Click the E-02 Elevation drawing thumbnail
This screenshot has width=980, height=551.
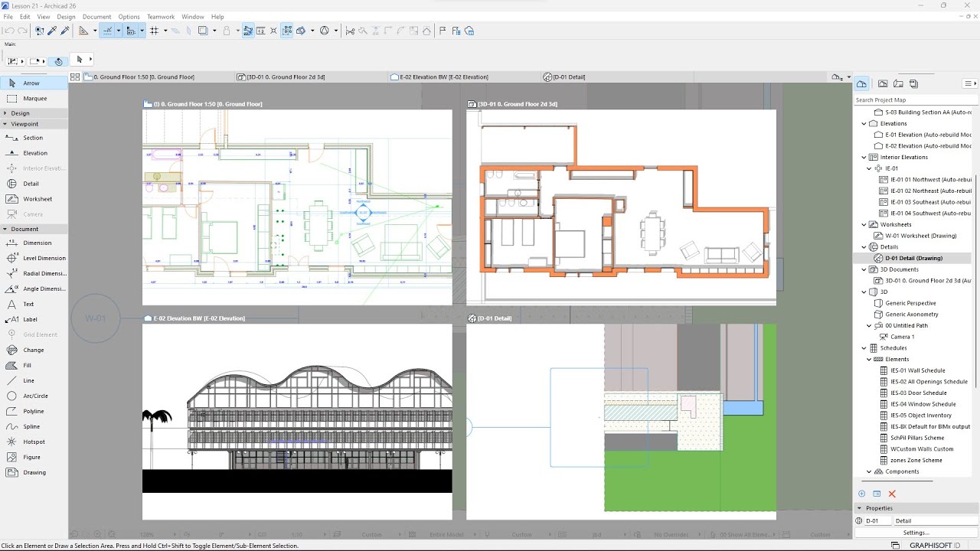[297, 422]
